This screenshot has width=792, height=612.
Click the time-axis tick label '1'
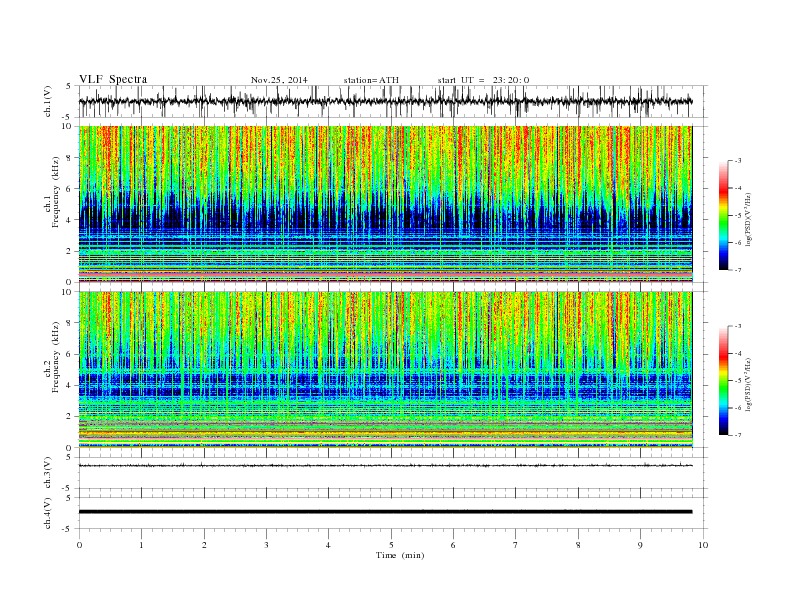pos(141,545)
